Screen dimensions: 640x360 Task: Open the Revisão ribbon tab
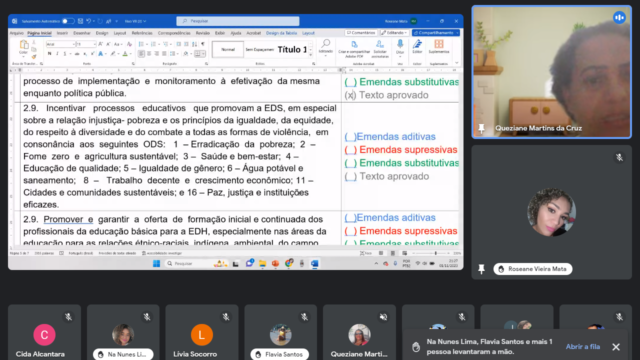(x=202, y=33)
